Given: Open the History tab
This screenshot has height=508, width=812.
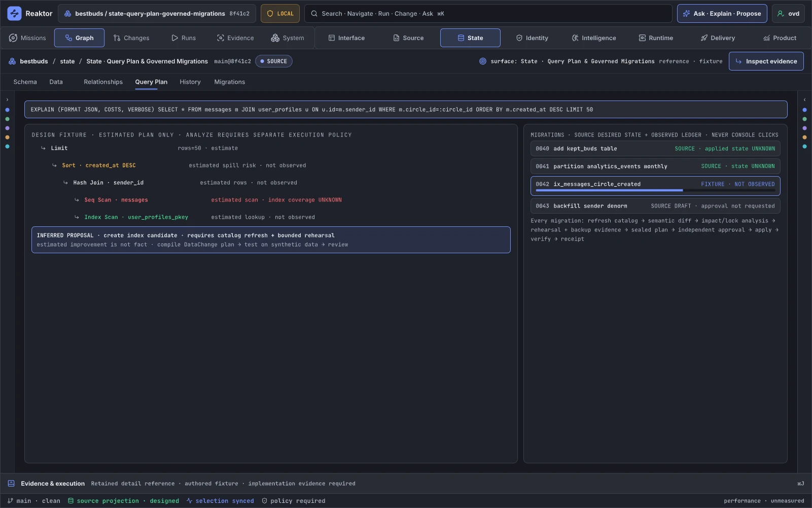Looking at the screenshot, I should 190,82.
